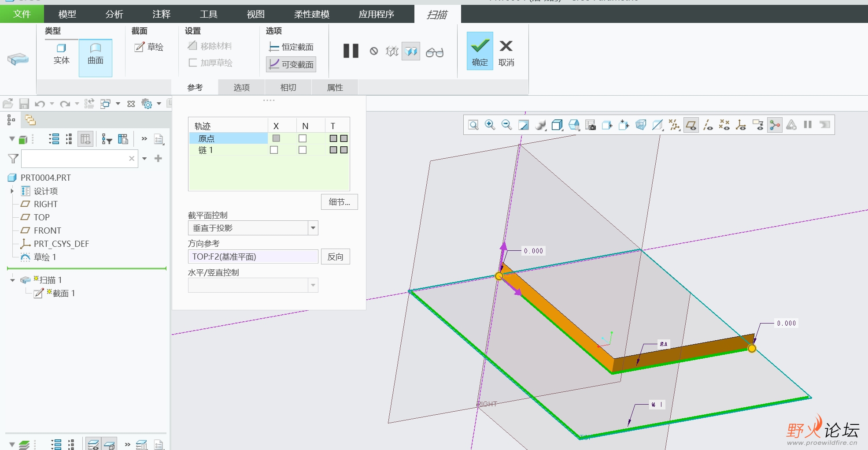Click the tree filter icon

coord(107,139)
